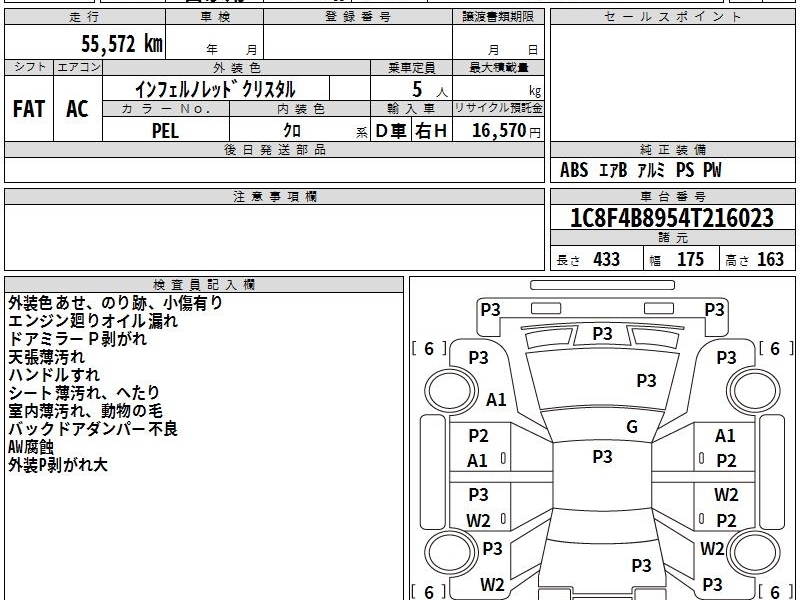
Task: Select note ドアミラーP剥がれ
Action: pos(78,339)
